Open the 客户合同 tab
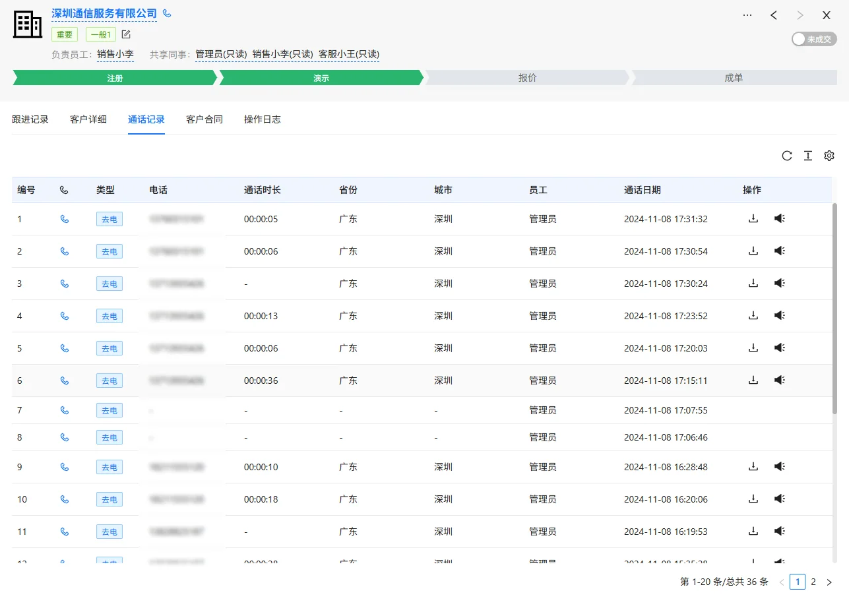The image size is (849, 616). click(x=204, y=119)
